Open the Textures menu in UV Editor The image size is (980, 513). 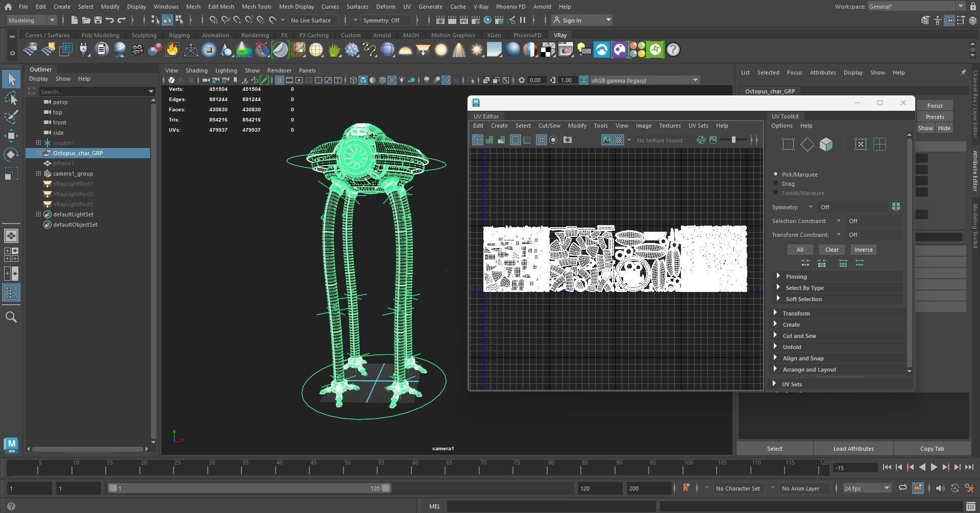[x=670, y=126]
